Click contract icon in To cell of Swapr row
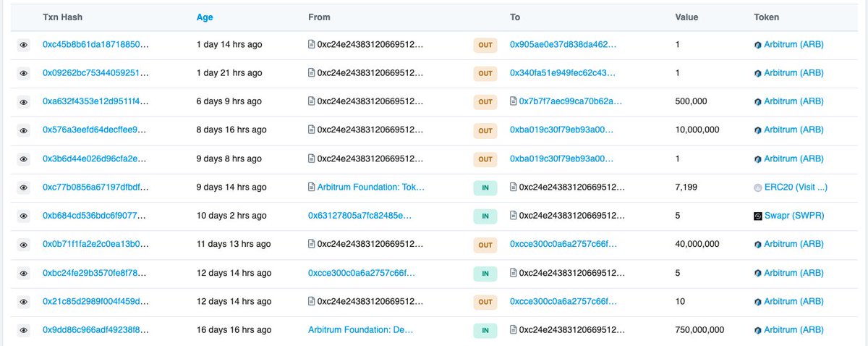 [514, 216]
